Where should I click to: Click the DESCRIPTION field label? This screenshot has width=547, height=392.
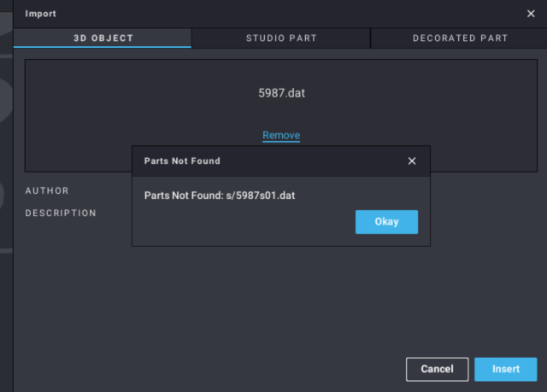[x=61, y=213]
